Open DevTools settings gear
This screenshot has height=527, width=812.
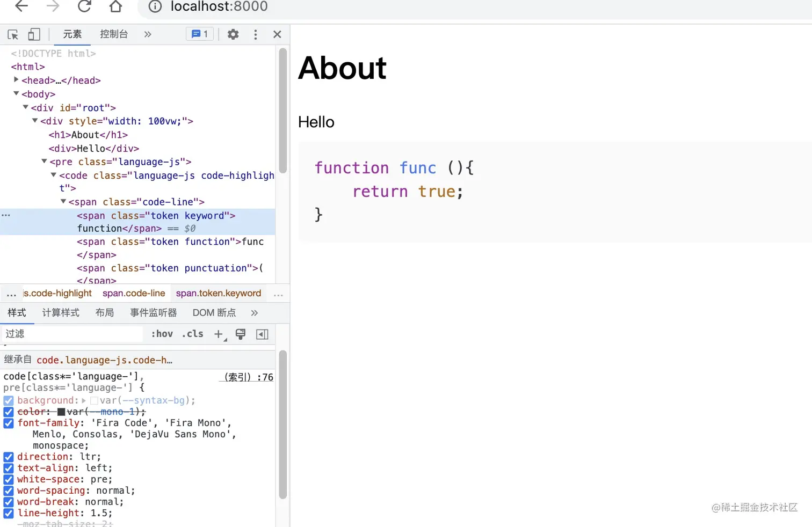[x=233, y=34]
